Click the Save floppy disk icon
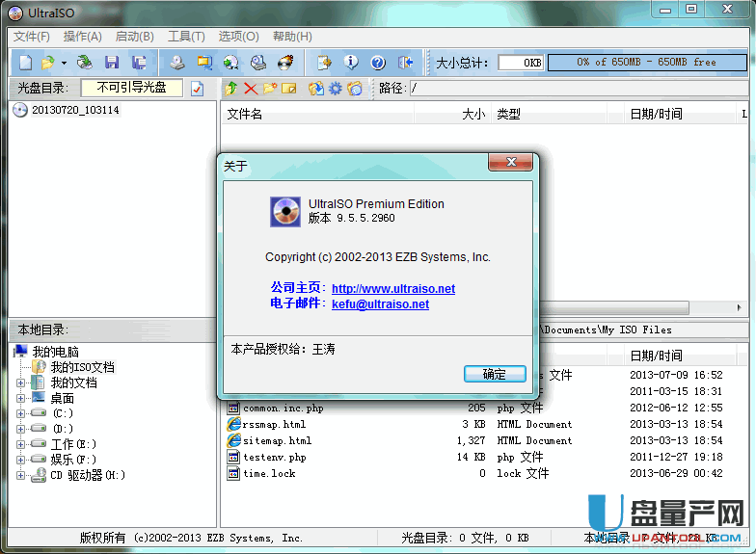Image resolution: width=756 pixels, height=554 pixels. click(112, 63)
